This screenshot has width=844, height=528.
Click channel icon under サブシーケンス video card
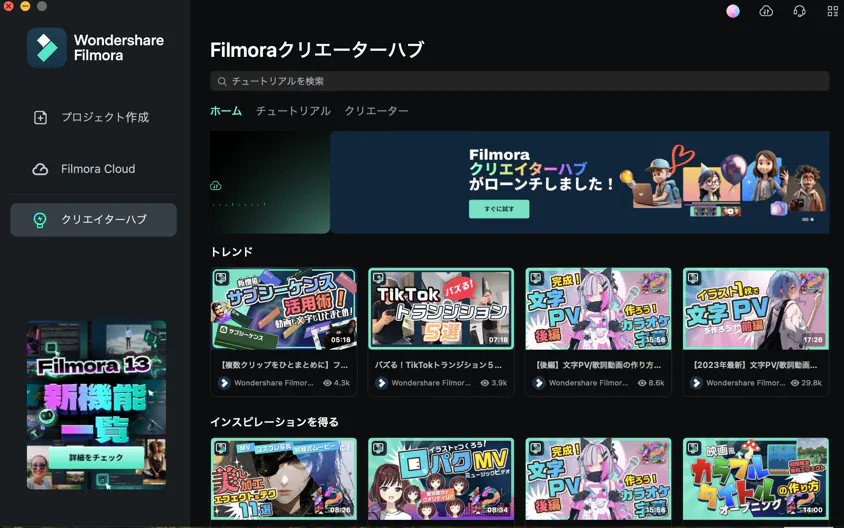224,383
